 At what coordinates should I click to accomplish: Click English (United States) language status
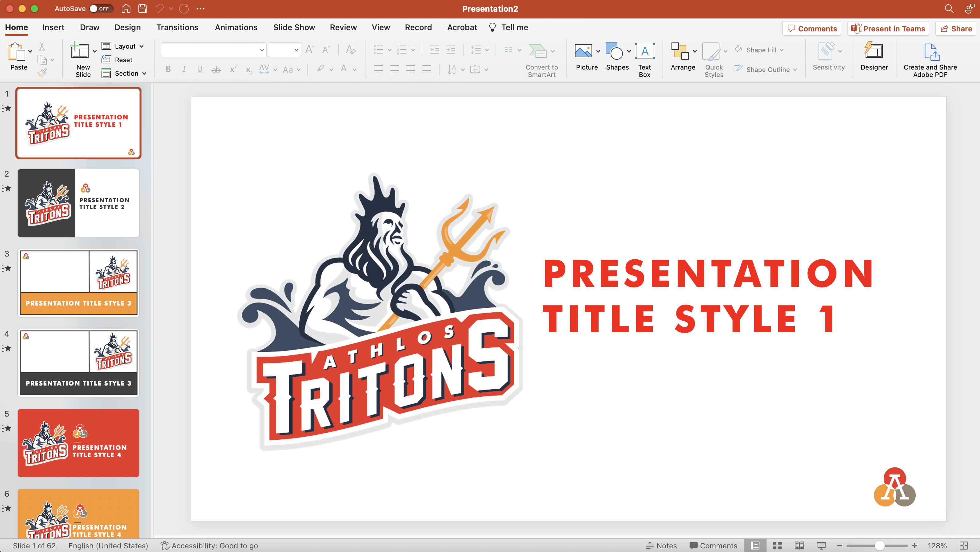pyautogui.click(x=108, y=546)
